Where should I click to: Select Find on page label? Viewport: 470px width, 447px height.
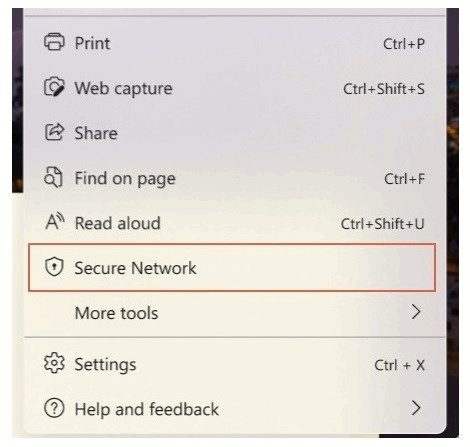[125, 179]
